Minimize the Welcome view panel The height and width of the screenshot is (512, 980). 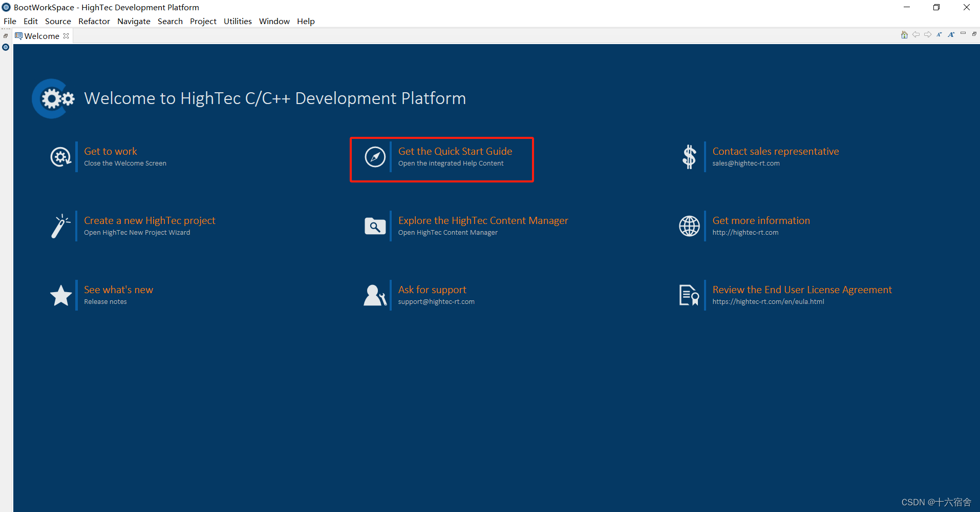(x=963, y=34)
